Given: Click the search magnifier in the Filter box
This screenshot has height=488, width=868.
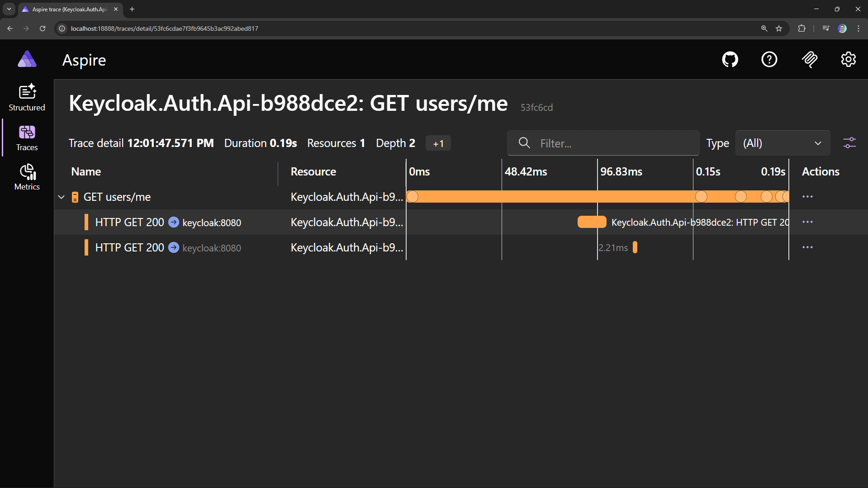Looking at the screenshot, I should coord(524,143).
